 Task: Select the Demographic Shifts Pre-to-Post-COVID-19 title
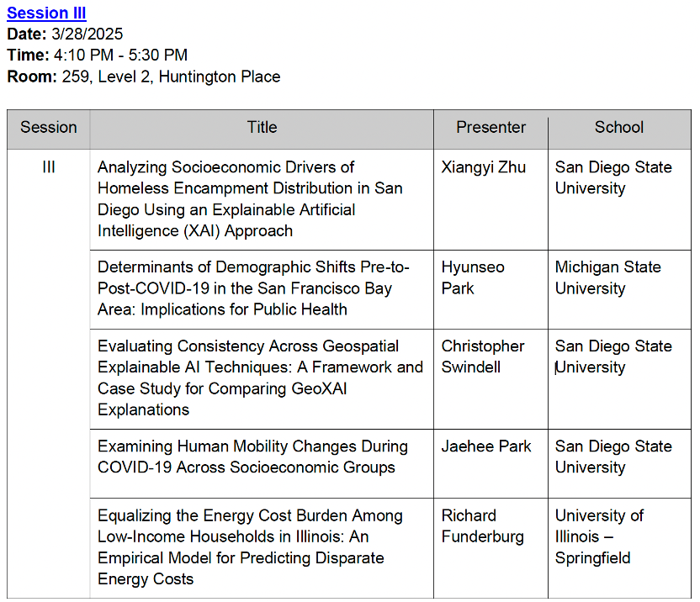[253, 288]
